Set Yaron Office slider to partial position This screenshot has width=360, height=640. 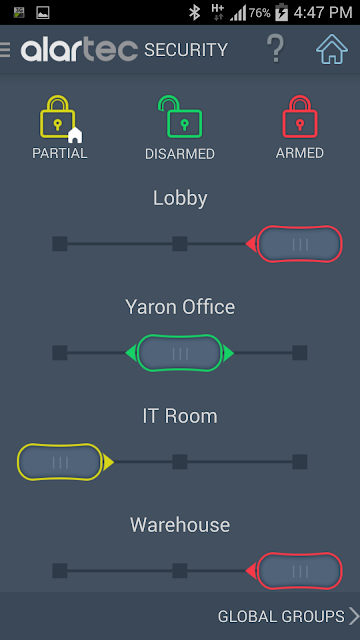[60, 353]
